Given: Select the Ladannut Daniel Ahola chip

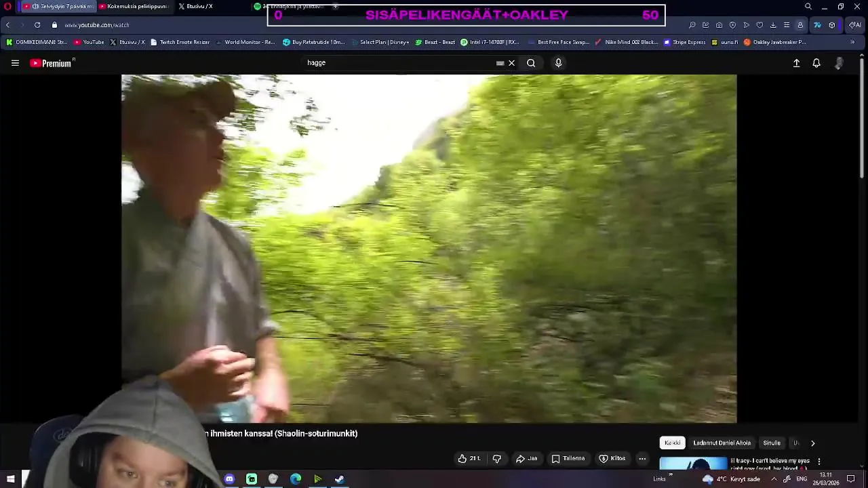Looking at the screenshot, I should click(x=722, y=443).
